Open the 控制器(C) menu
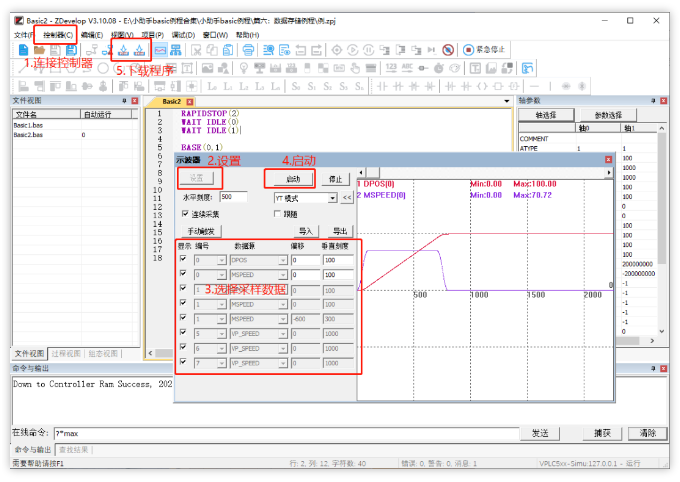The height and width of the screenshot is (482, 680). [x=58, y=35]
